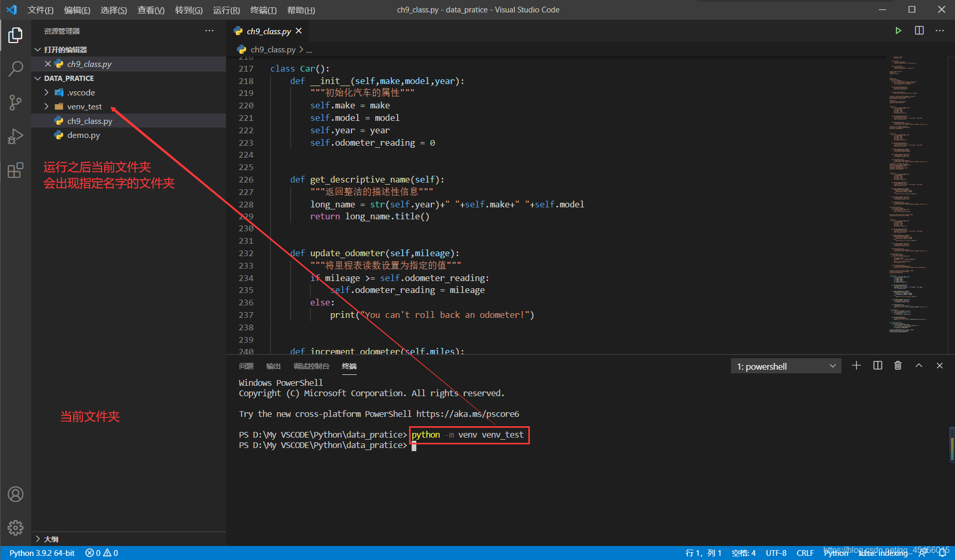
Task: Kill the terminal with trash icon
Action: click(898, 366)
